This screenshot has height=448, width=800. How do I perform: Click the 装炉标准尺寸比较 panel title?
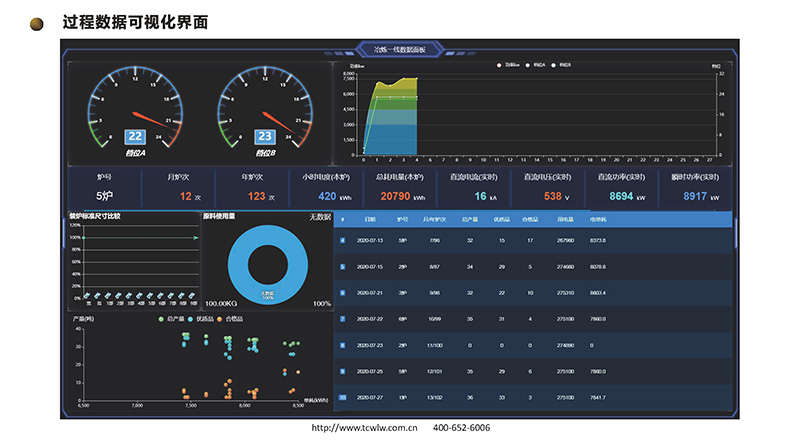(x=95, y=216)
